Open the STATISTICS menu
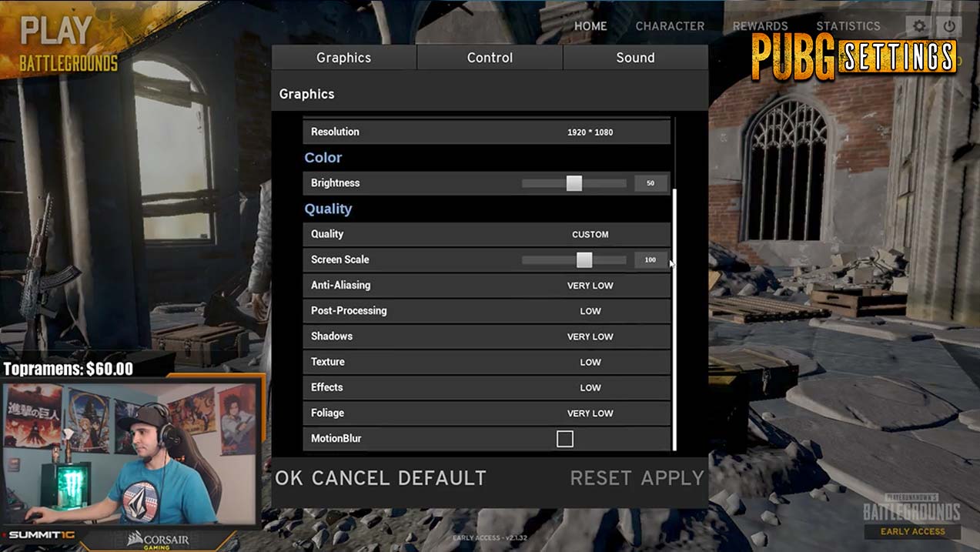The image size is (980, 552). (848, 26)
